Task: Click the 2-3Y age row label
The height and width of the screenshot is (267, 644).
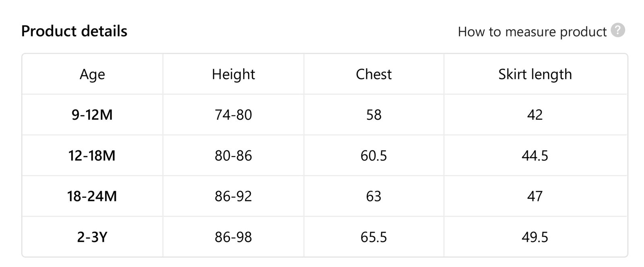Action: pos(92,237)
